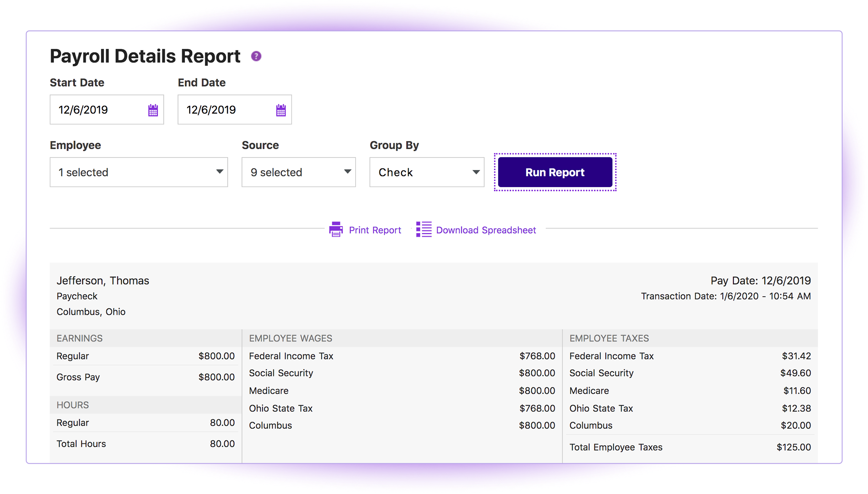Open the End Date calendar picker icon
This screenshot has height=494, width=868.
click(281, 110)
